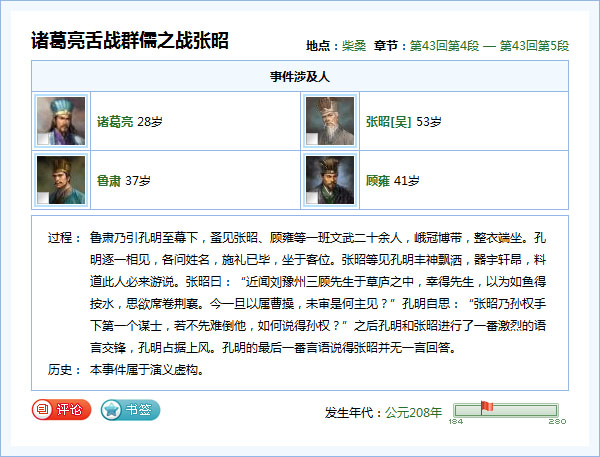Click the red flag timeline marker
600x457 pixels.
(487, 406)
